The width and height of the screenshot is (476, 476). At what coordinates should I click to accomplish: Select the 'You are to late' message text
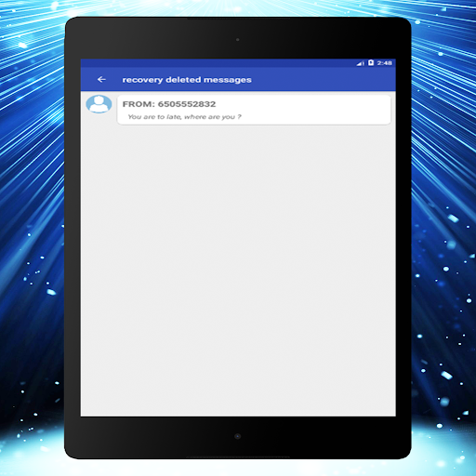(185, 117)
